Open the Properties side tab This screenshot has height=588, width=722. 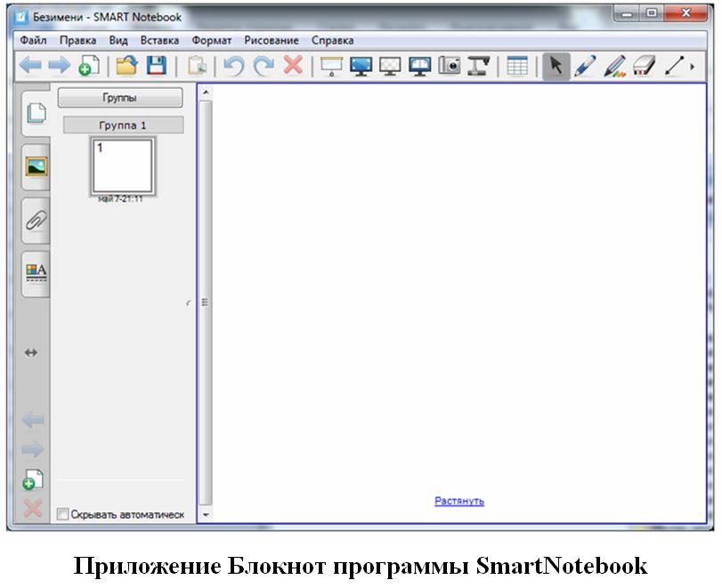[37, 274]
